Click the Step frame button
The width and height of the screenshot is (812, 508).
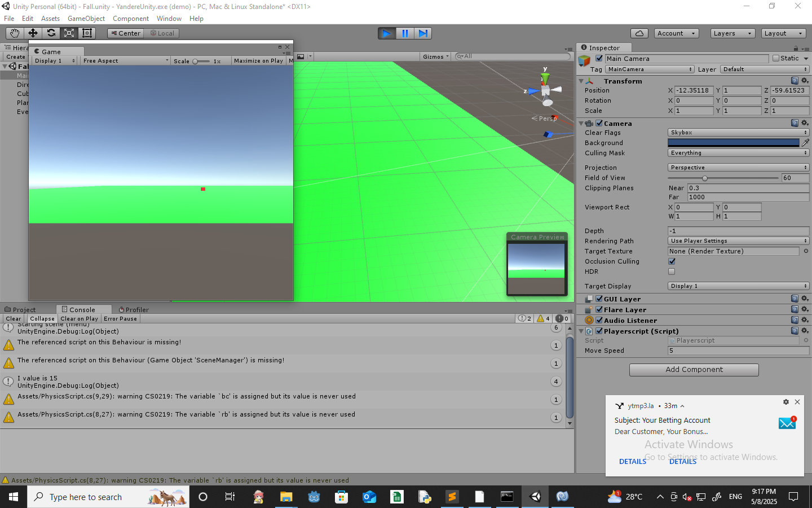[423, 33]
